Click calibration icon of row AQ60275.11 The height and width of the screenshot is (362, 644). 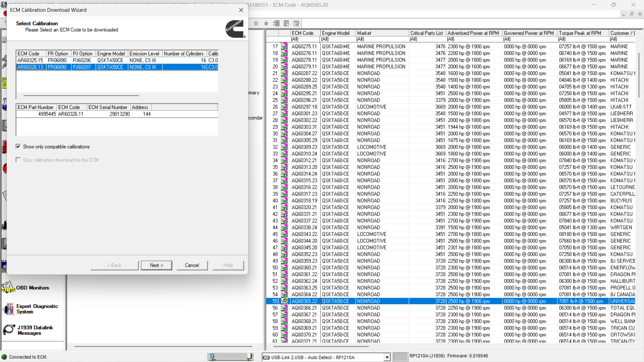(x=284, y=47)
